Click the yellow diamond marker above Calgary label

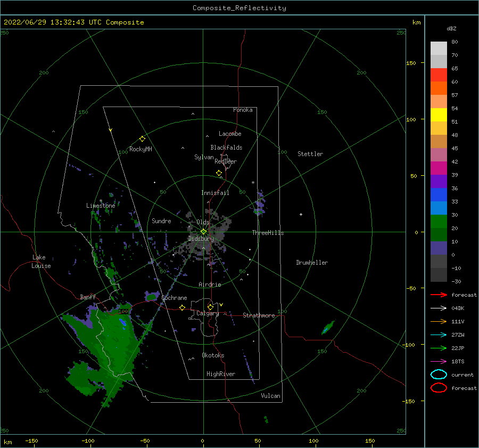click(210, 307)
